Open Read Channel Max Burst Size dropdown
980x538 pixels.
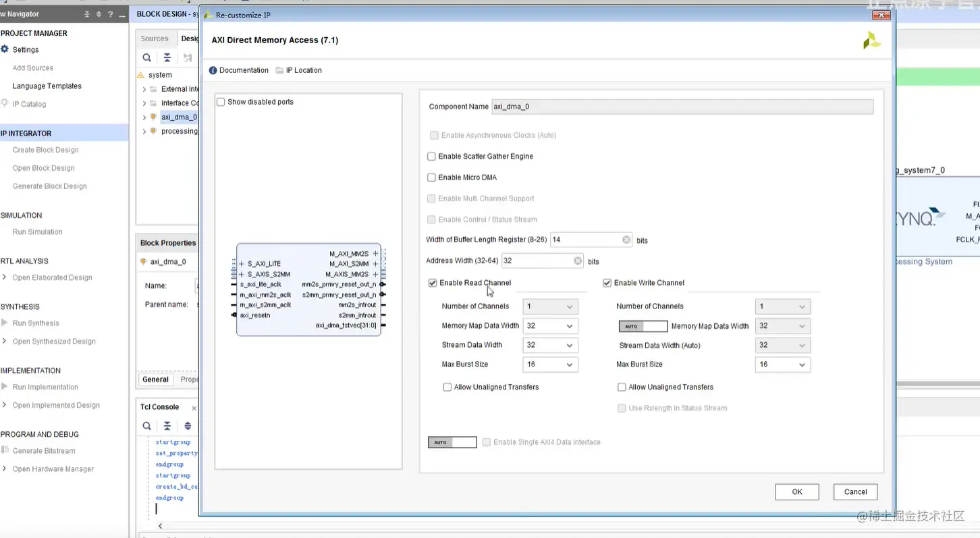point(550,365)
